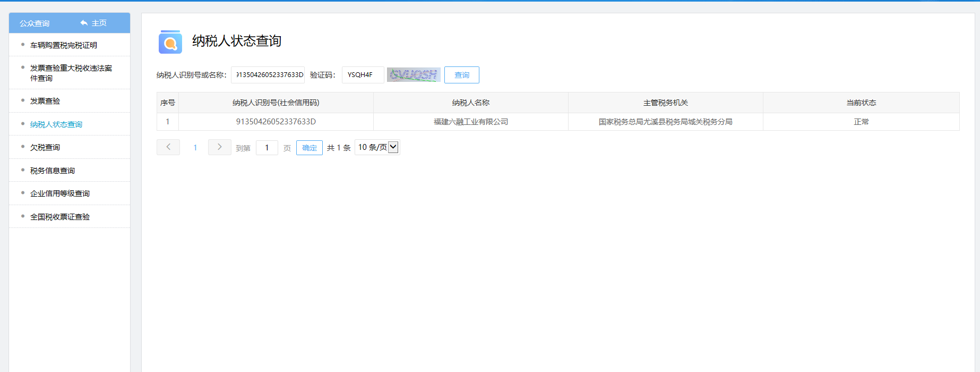Click the 纳税人状态查询 magnifier page icon
Screen dimensions: 980x372
pos(170,42)
